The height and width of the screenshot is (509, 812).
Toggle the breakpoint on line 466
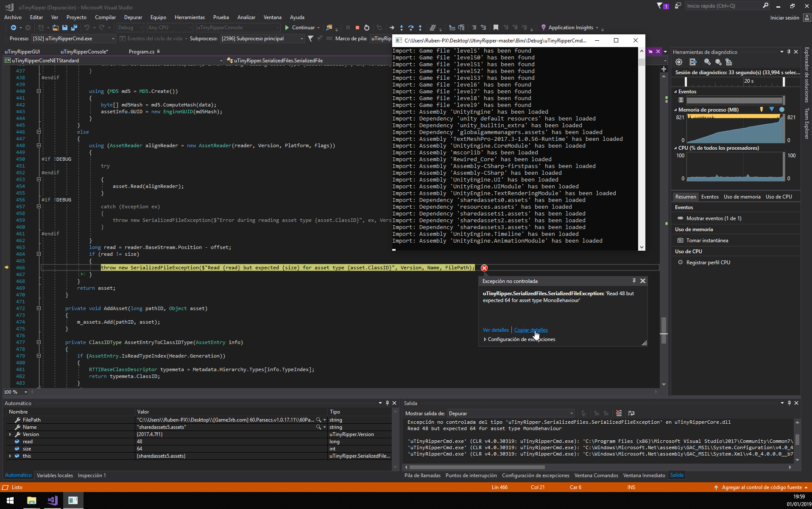pyautogui.click(x=7, y=268)
